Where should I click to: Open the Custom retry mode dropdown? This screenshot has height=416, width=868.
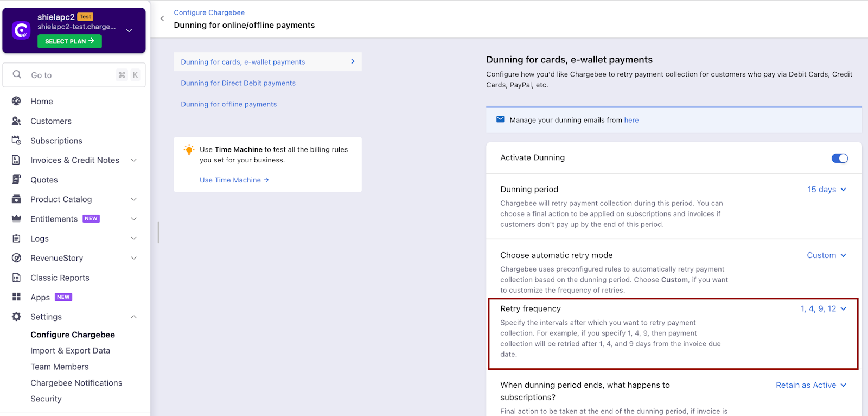[x=826, y=255]
